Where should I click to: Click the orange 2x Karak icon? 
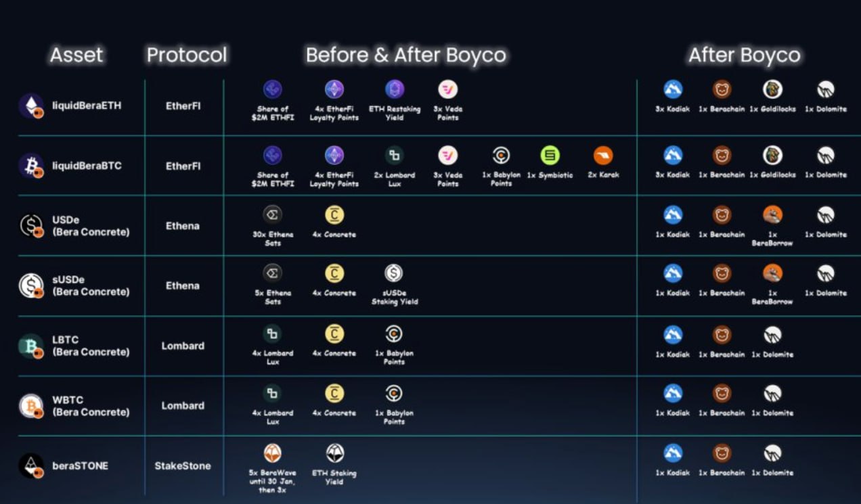pyautogui.click(x=603, y=156)
